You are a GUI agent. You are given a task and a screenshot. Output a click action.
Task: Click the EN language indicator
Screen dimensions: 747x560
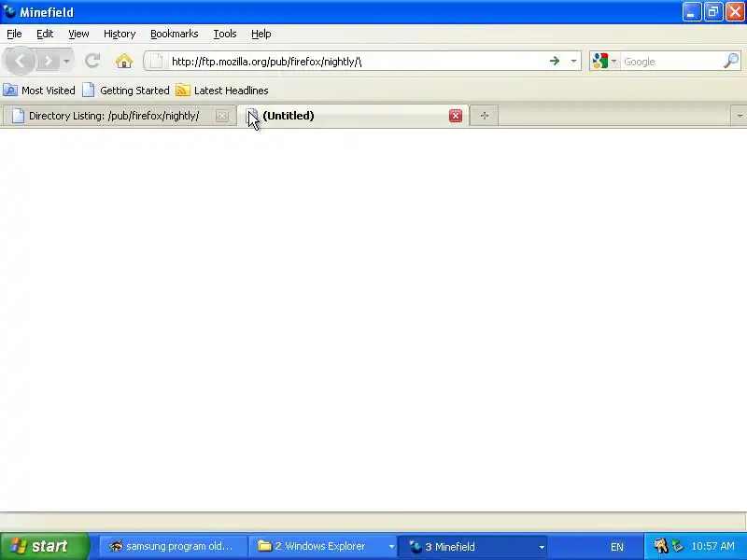point(617,547)
